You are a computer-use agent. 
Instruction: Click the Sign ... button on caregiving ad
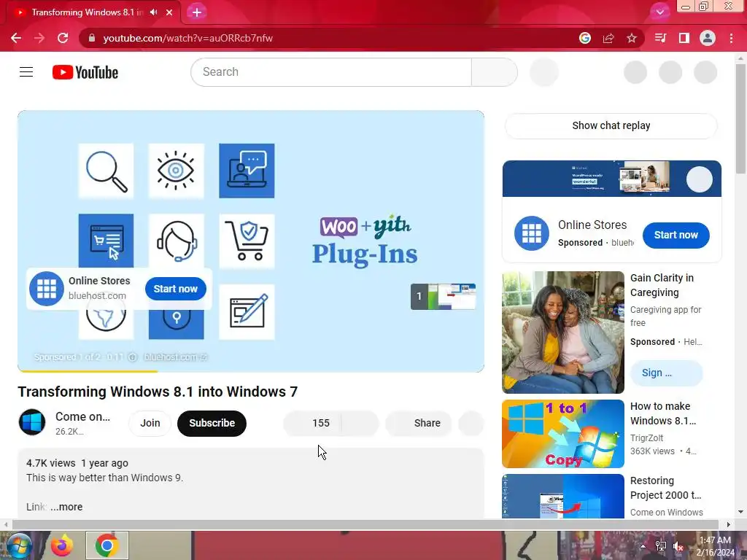coord(665,373)
